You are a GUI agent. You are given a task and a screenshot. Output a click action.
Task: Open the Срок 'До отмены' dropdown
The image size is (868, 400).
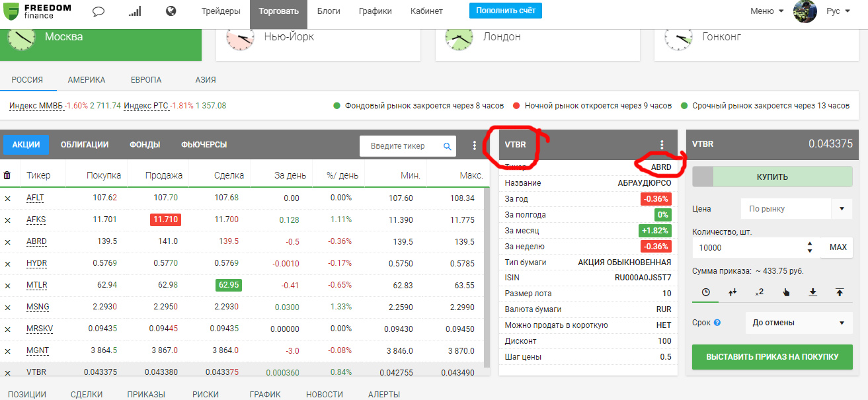799,323
